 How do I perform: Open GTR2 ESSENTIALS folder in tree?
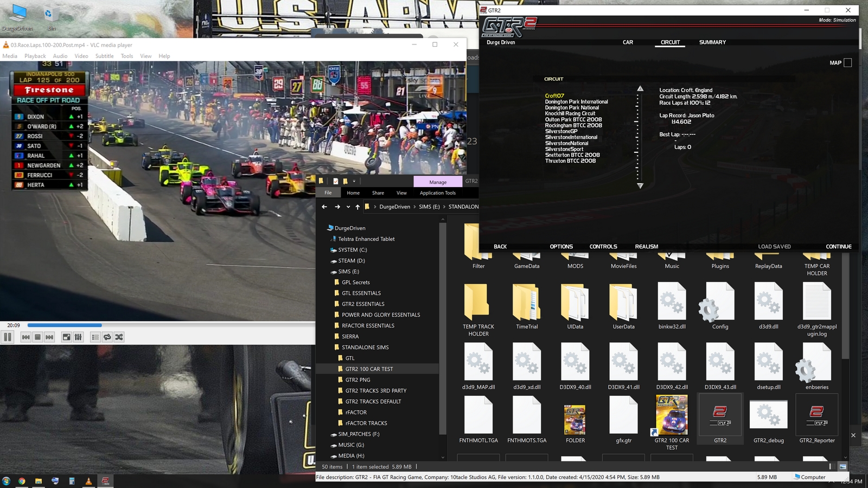click(363, 304)
